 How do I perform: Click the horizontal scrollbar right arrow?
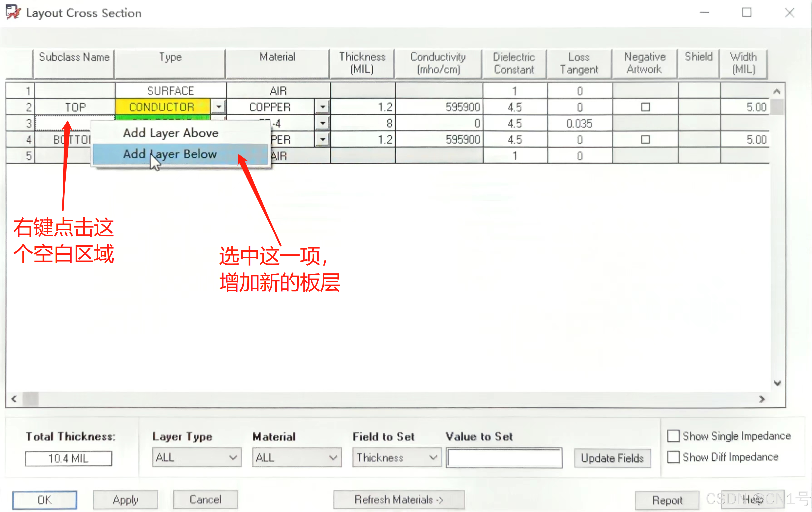point(761,399)
